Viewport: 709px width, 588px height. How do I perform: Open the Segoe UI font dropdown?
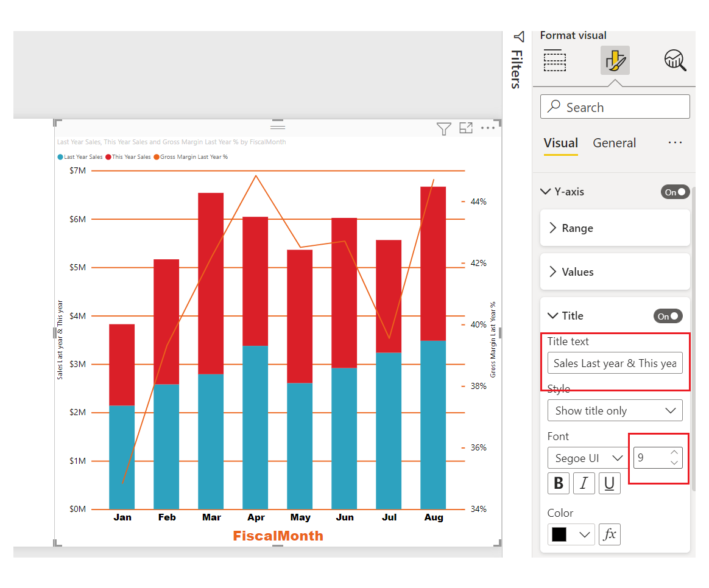click(x=588, y=458)
